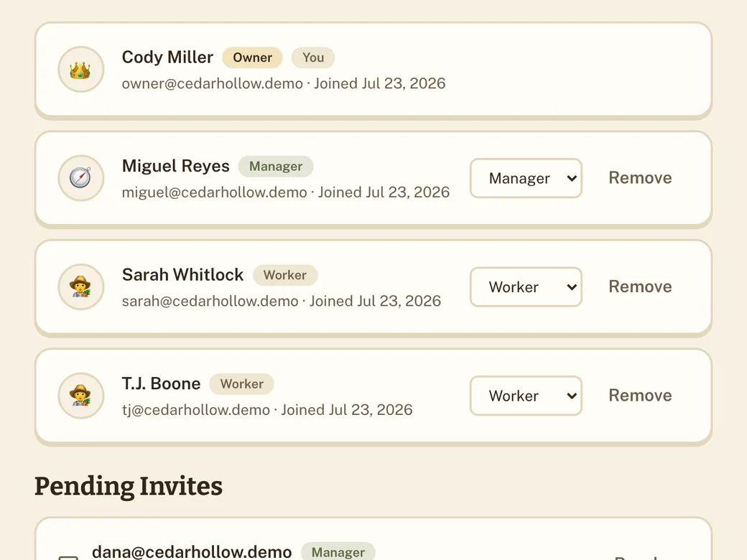The image size is (747, 560).
Task: Open T.J. Boone's Worker role dropdown
Action: pyautogui.click(x=526, y=396)
